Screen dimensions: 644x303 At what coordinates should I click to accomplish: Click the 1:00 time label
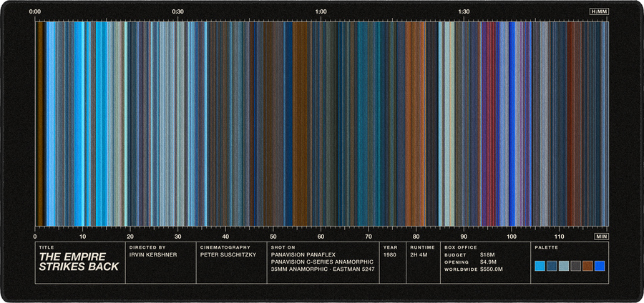point(321,11)
